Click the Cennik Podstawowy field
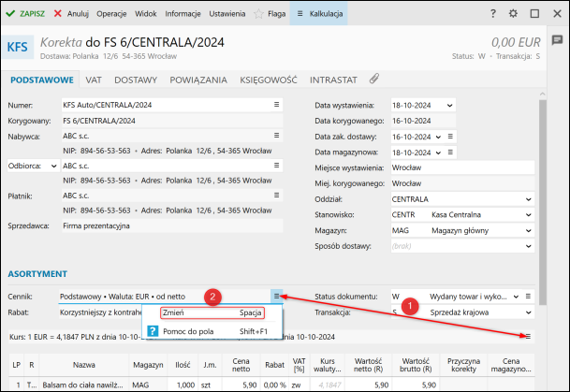The image size is (570, 392). [165, 297]
